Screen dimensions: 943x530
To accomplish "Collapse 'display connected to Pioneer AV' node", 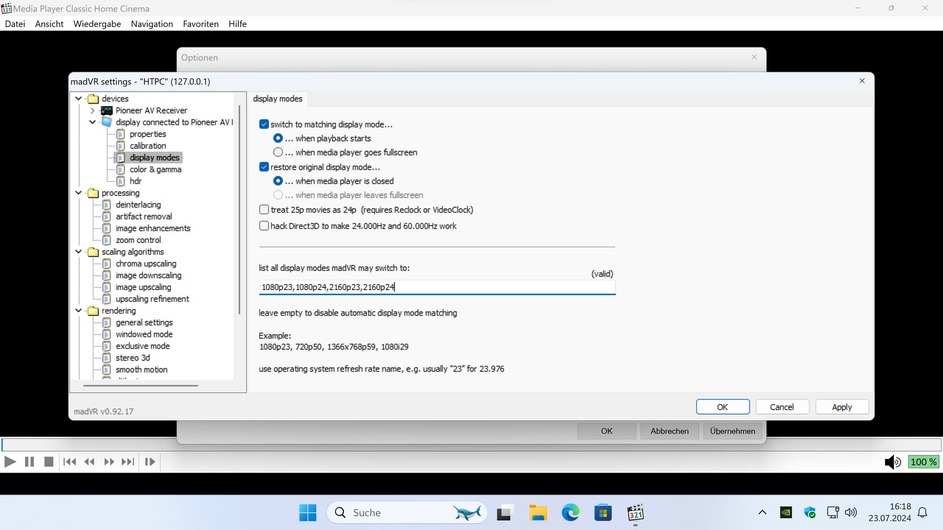I will [x=92, y=122].
